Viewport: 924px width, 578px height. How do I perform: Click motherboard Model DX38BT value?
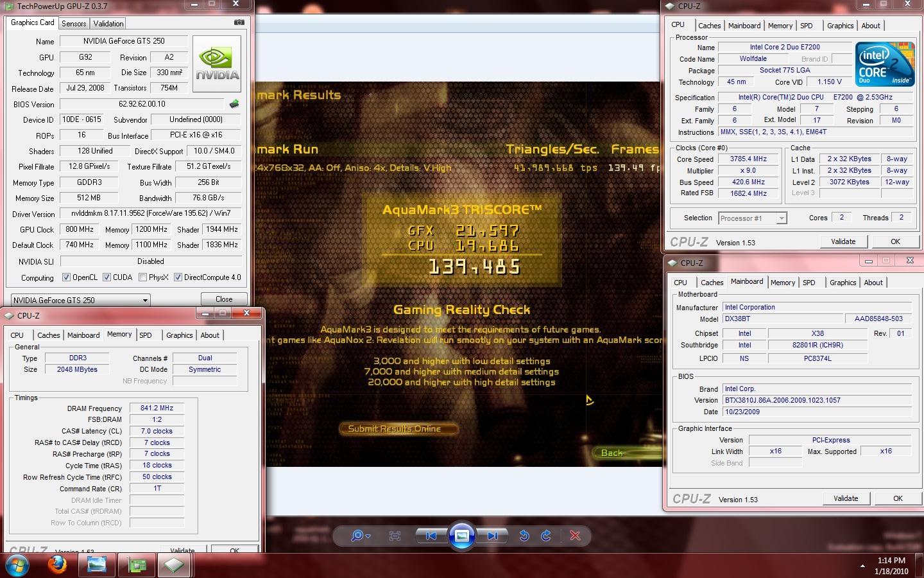(783, 319)
